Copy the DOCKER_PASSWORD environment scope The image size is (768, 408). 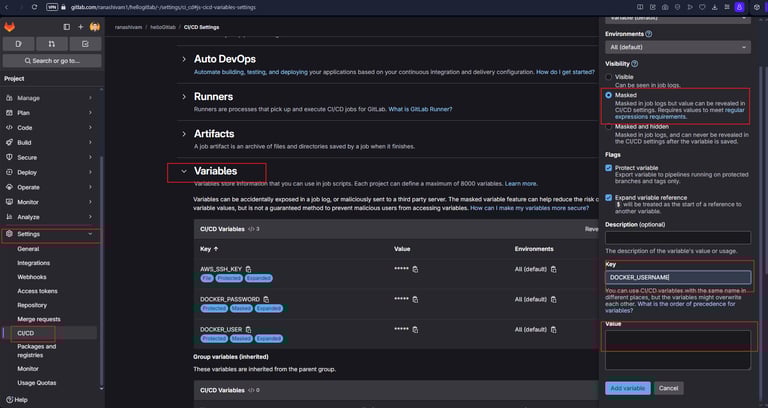tap(553, 299)
